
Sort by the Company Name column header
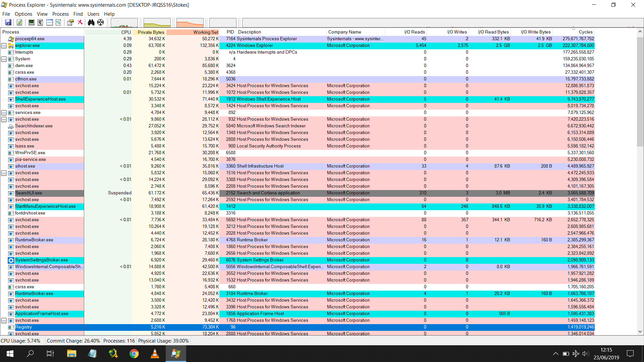click(356, 32)
